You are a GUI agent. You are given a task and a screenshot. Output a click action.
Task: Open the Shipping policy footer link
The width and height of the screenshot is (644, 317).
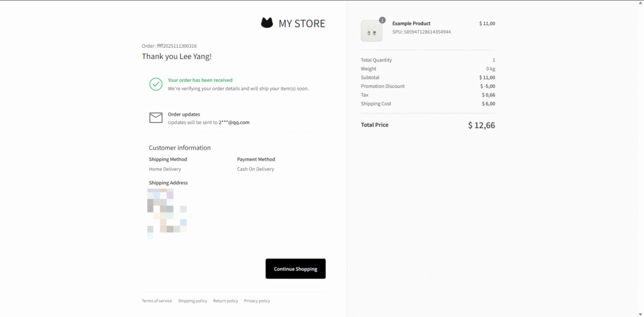click(x=192, y=301)
